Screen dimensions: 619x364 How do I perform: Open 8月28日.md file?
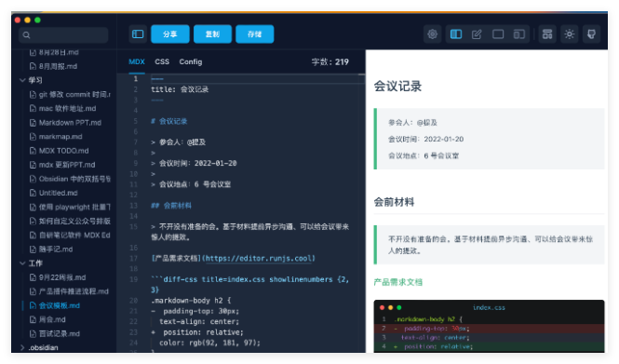tap(55, 52)
